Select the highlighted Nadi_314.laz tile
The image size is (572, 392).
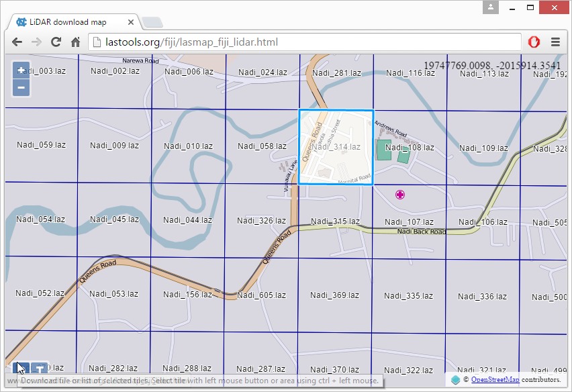pyautogui.click(x=336, y=147)
